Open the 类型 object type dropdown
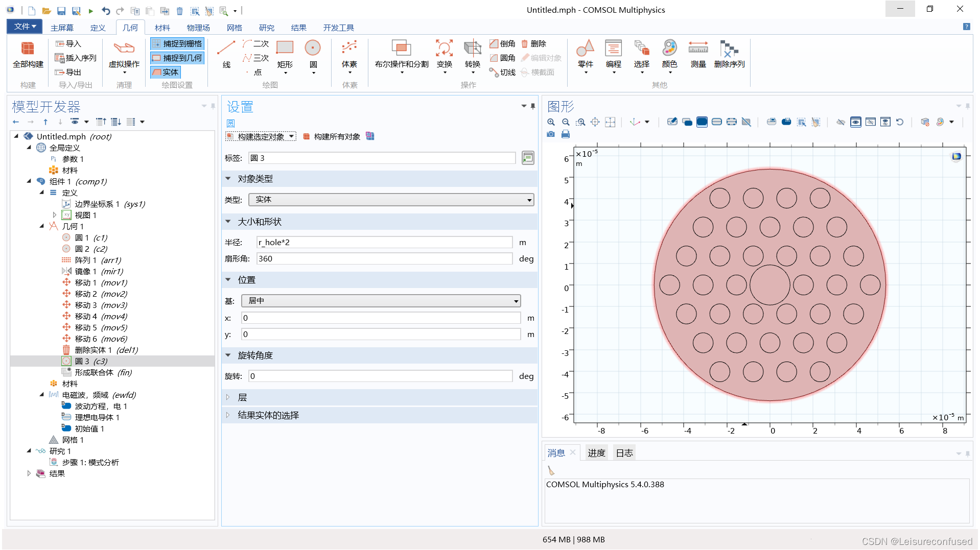This screenshot has width=980, height=550. (x=391, y=200)
